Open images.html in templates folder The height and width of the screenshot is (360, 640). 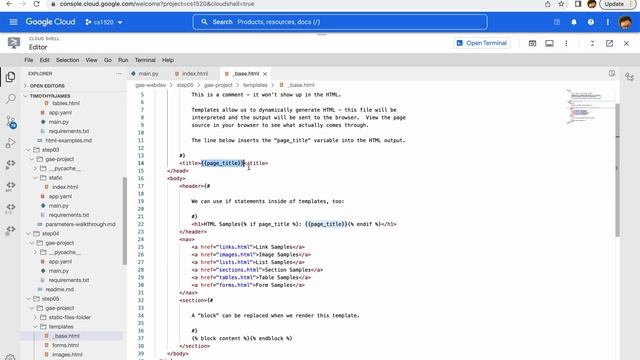click(67, 355)
